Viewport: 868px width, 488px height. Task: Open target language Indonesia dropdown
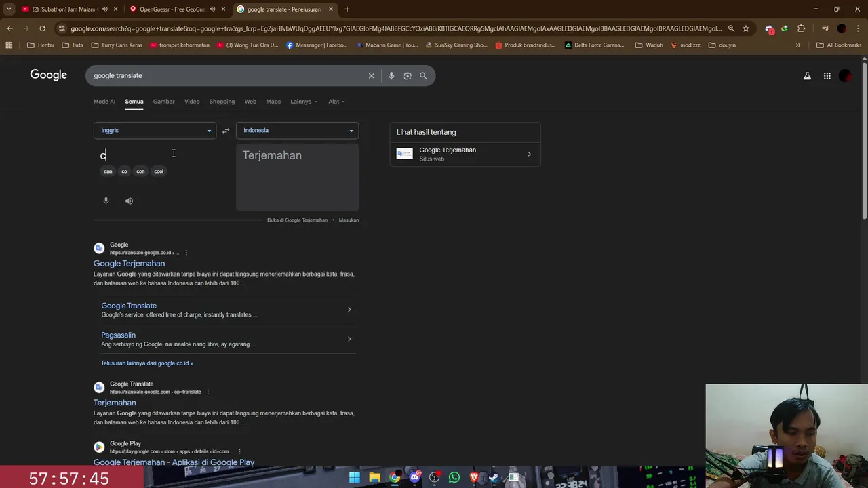click(297, 130)
